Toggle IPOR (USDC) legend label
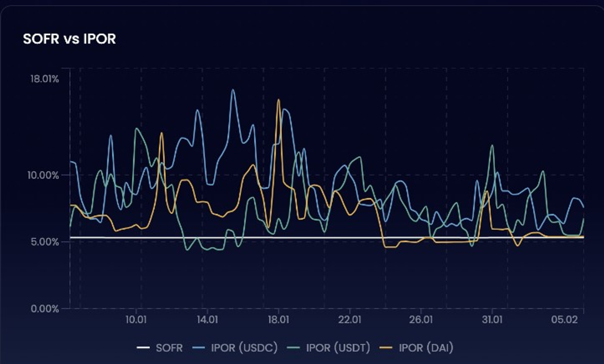The width and height of the screenshot is (604, 364). click(244, 348)
